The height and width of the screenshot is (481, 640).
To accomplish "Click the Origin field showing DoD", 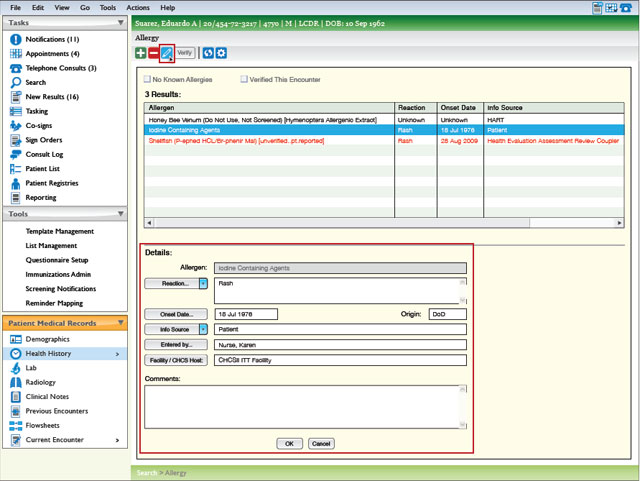I will tap(447, 314).
